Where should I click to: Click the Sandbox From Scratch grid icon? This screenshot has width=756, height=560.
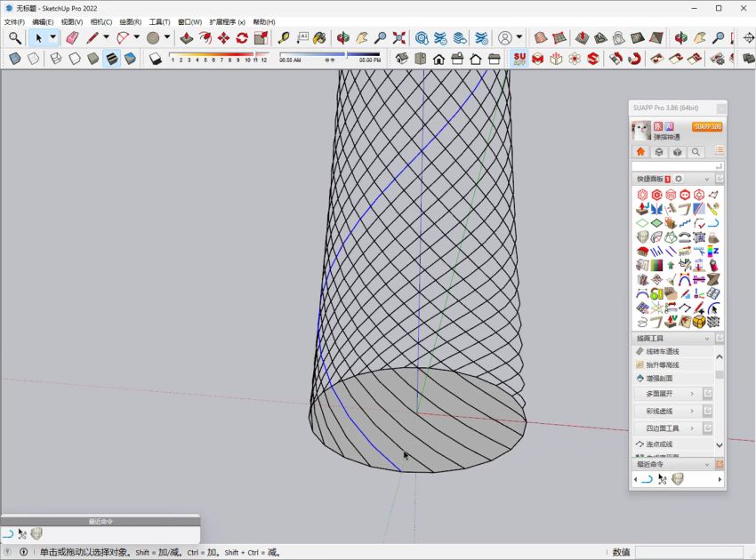[x=559, y=37]
